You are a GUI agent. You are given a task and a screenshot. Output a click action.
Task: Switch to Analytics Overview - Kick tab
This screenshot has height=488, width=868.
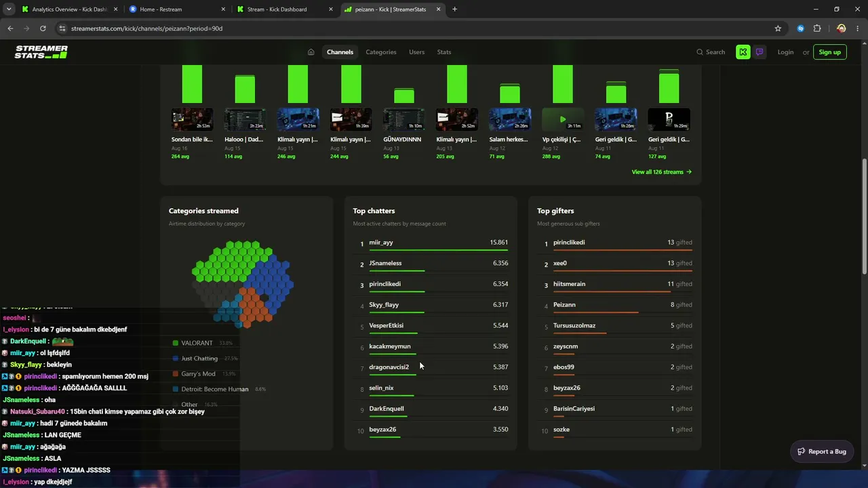[x=70, y=9]
